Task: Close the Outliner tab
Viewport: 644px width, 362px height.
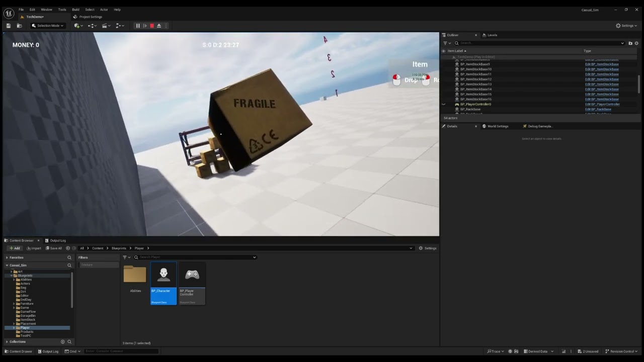Action: pos(476,35)
